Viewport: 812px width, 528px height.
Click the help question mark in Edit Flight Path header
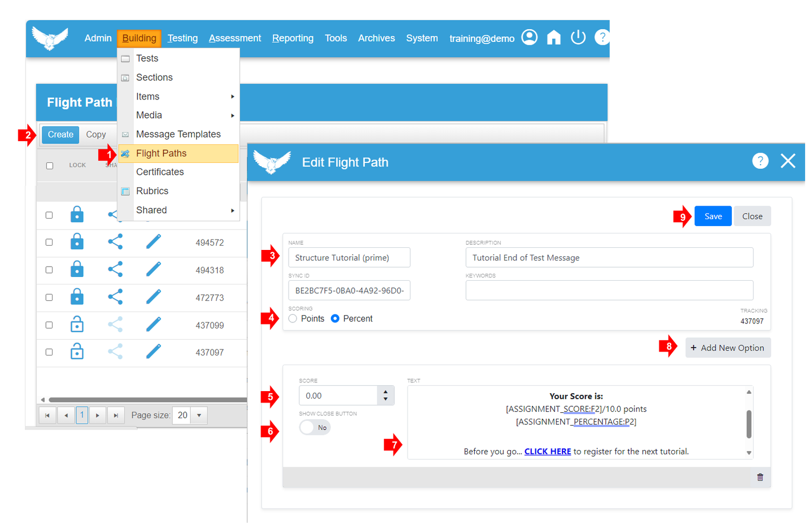(x=761, y=161)
